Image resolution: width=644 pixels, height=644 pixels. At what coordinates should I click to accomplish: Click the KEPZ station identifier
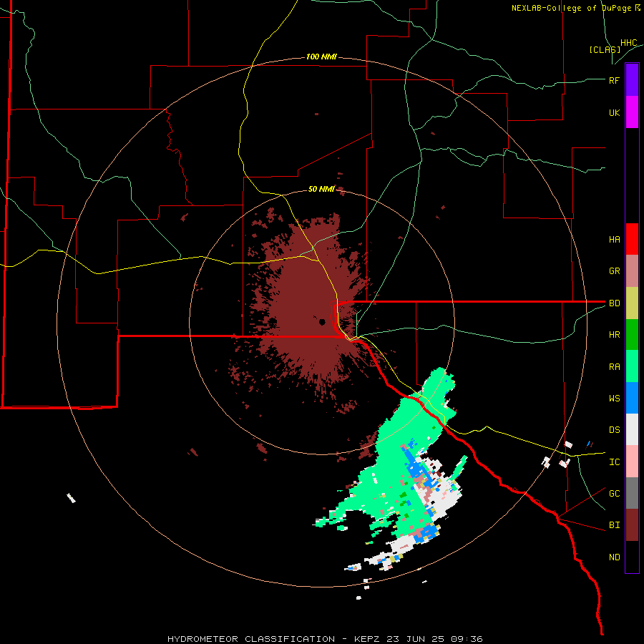coord(369,639)
